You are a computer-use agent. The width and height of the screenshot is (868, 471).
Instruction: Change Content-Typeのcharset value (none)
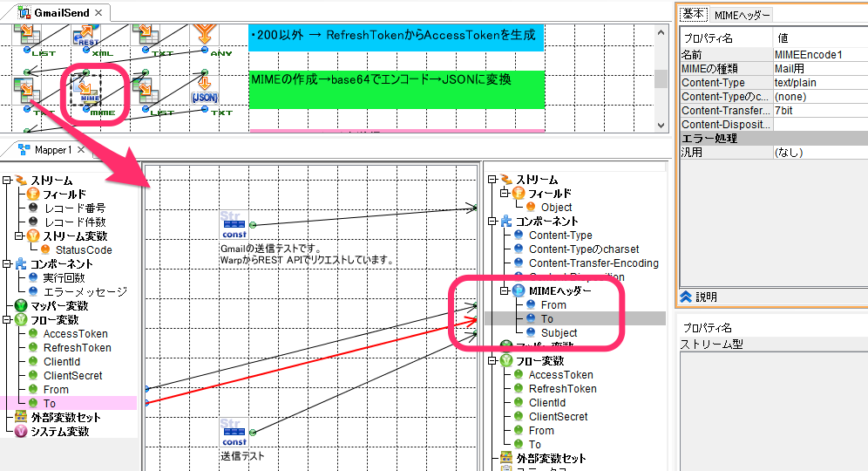coord(820,97)
